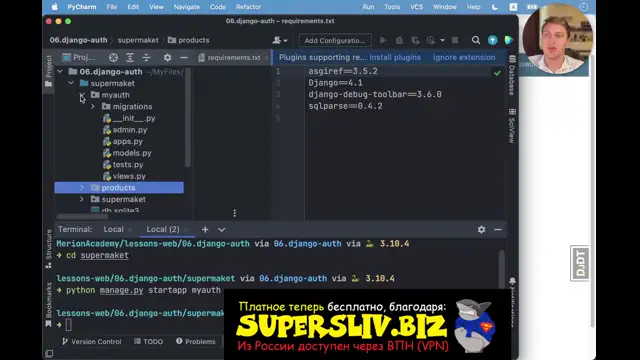Click the Ignore extension link
Screen dimensions: 640x360
click(x=464, y=57)
